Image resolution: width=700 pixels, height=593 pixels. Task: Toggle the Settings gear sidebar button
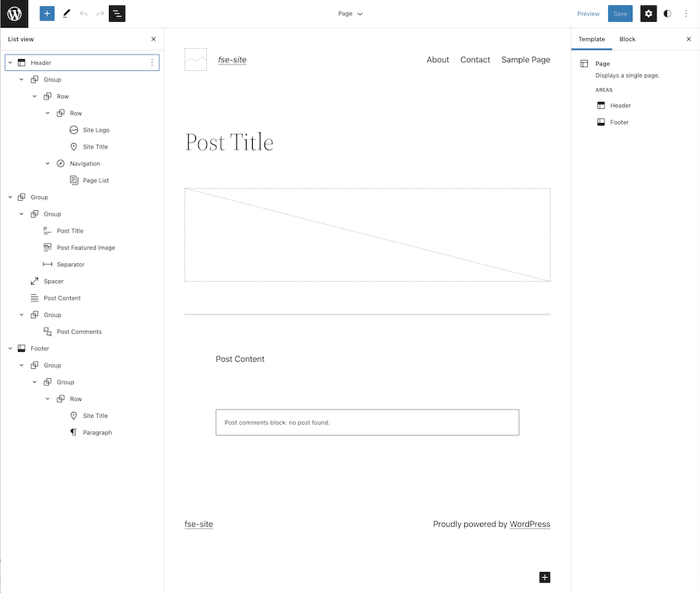pos(648,13)
